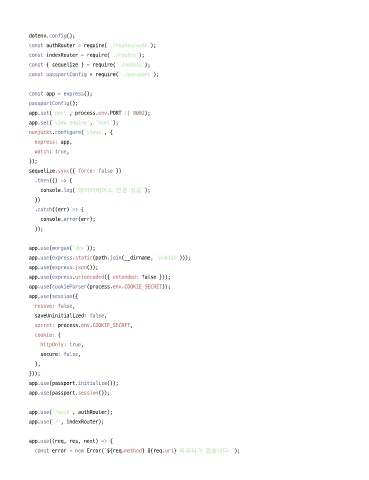Viewport: 369px width, 480px height.
Task: Click the httpOnly: true line
Action: [x=62, y=344]
